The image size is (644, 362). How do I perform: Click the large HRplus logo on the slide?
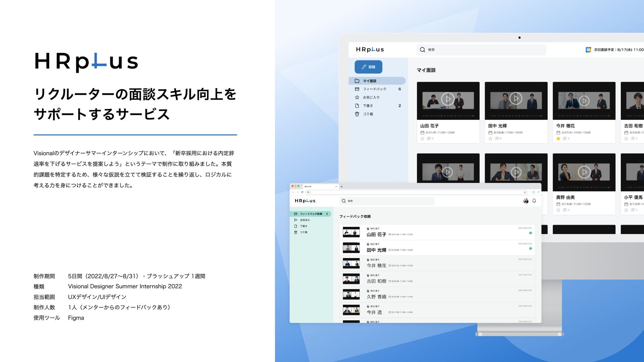(x=86, y=62)
